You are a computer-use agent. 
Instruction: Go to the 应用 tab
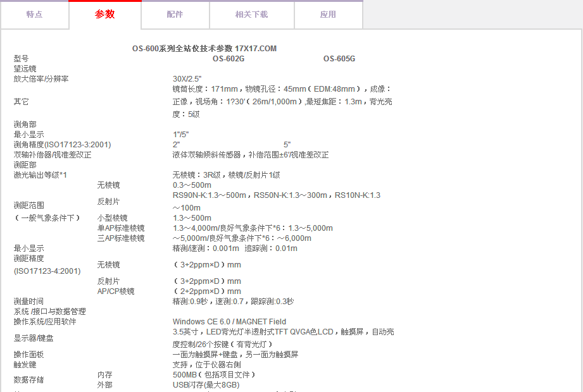coord(328,15)
